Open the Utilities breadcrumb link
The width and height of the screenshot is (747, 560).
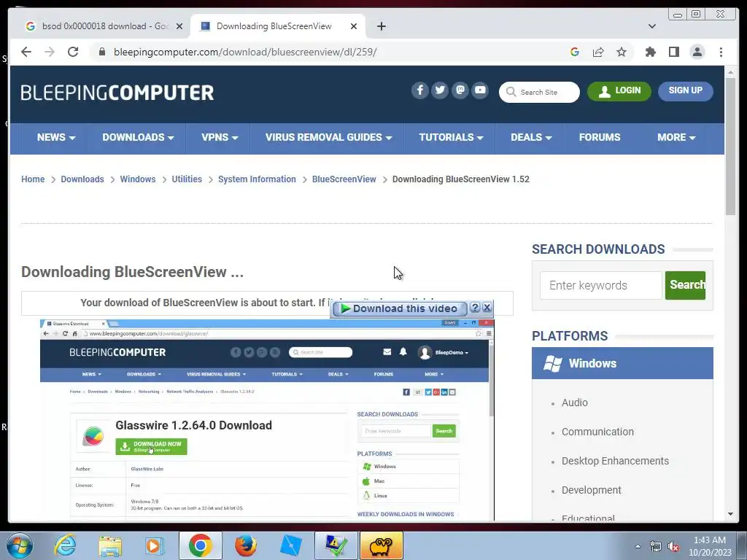click(x=187, y=179)
